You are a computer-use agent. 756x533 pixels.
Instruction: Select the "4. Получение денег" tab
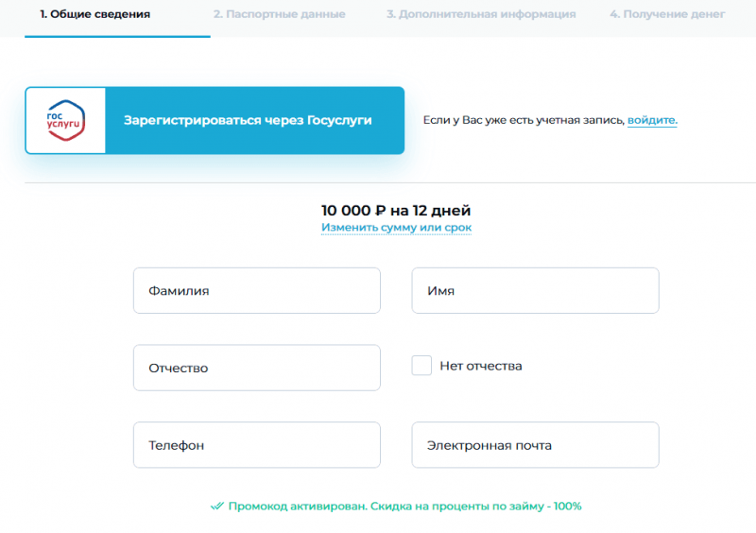coord(667,14)
